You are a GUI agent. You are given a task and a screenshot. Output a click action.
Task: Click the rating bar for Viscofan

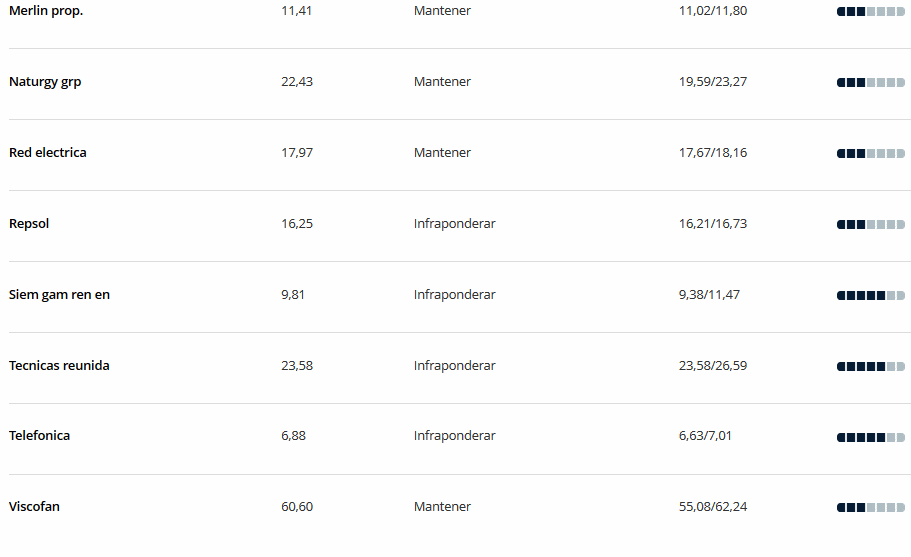[870, 508]
